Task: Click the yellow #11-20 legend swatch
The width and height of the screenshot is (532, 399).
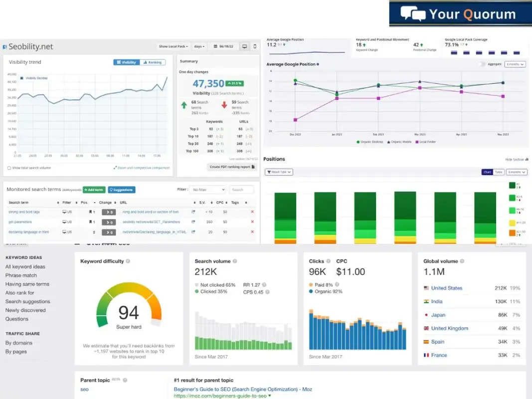Action: tap(512, 222)
